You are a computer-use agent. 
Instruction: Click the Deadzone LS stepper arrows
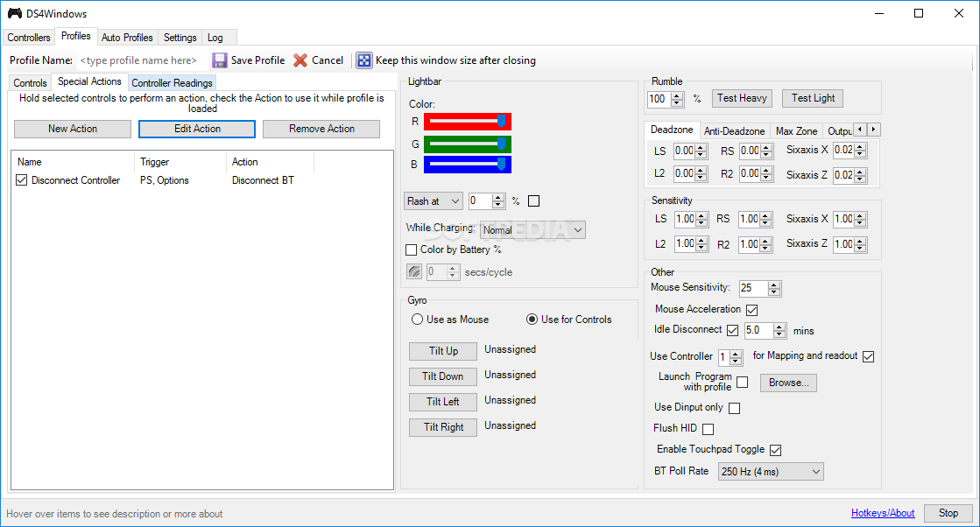click(x=701, y=151)
